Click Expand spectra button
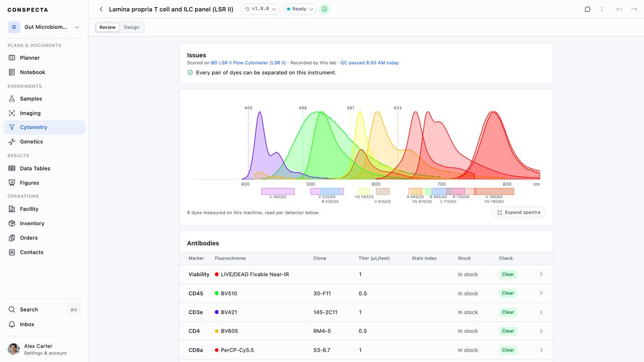The height and width of the screenshot is (362, 644). tap(518, 212)
